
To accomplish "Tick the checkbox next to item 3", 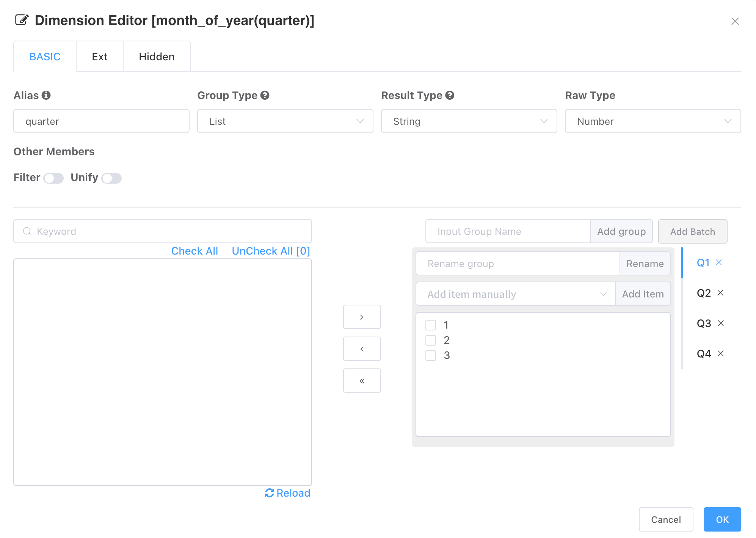I will point(431,356).
